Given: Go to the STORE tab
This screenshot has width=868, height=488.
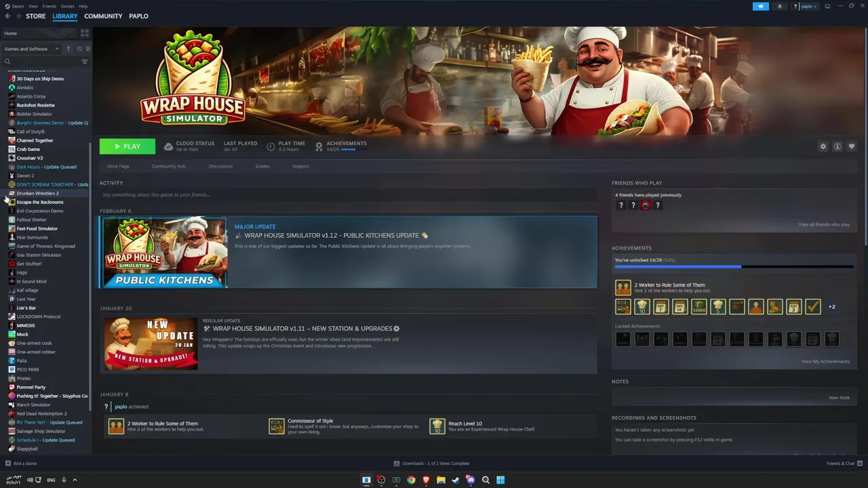Looking at the screenshot, I should pos(36,16).
